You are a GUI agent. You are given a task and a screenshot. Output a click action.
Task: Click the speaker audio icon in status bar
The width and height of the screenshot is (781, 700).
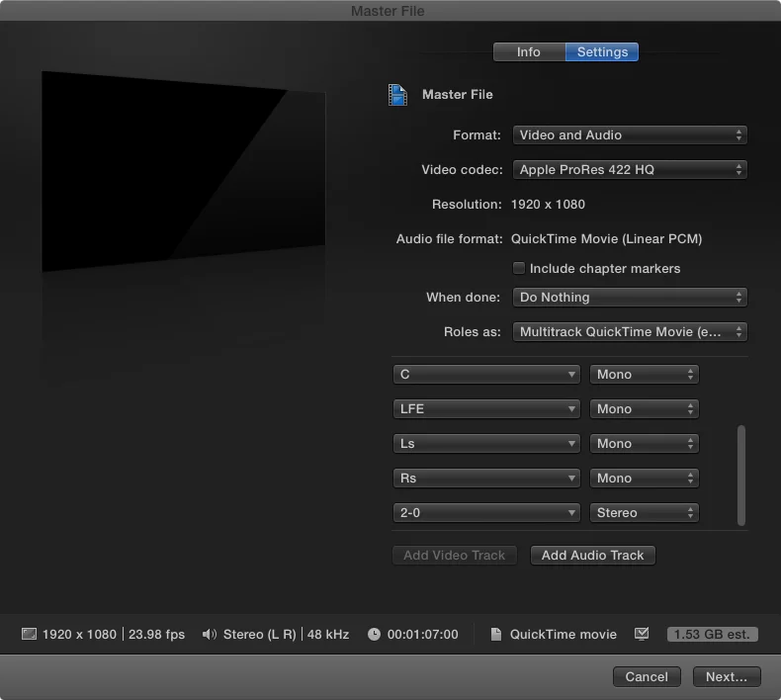pos(210,634)
